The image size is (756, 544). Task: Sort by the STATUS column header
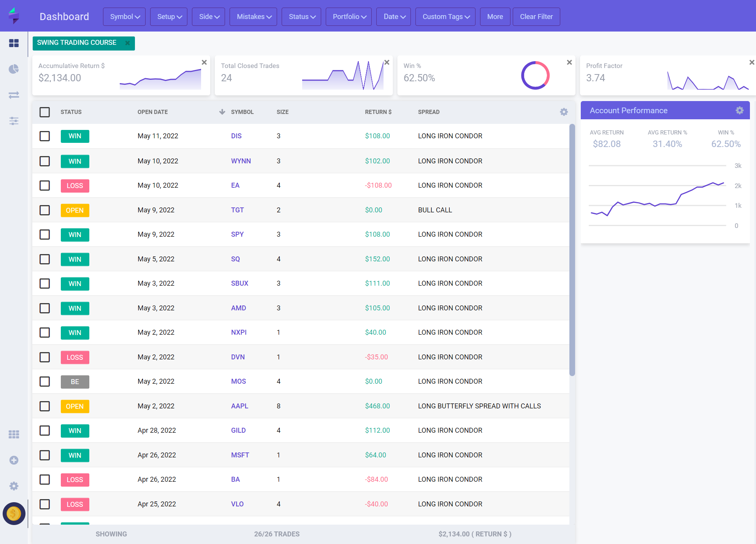(x=71, y=112)
